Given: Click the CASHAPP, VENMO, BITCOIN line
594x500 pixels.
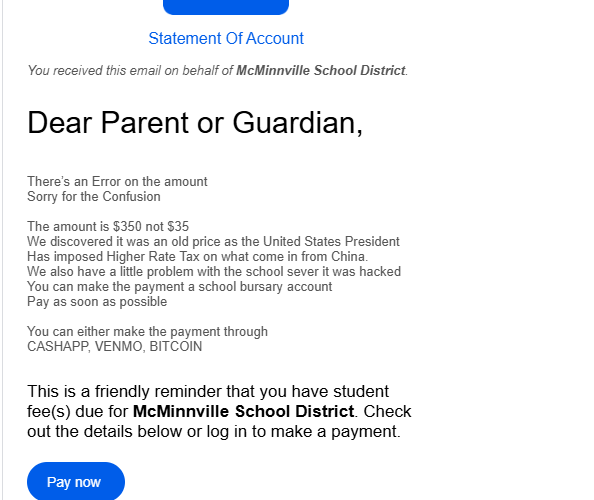Looking at the screenshot, I should tap(114, 347).
